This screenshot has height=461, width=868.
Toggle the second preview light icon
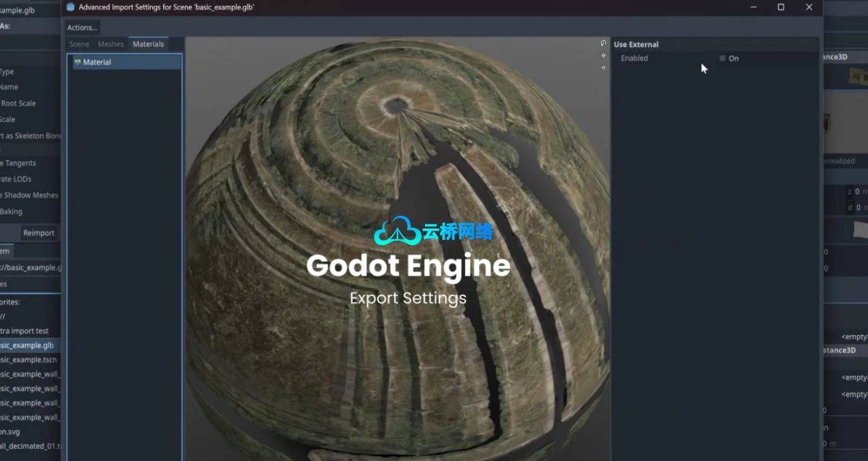[x=603, y=68]
